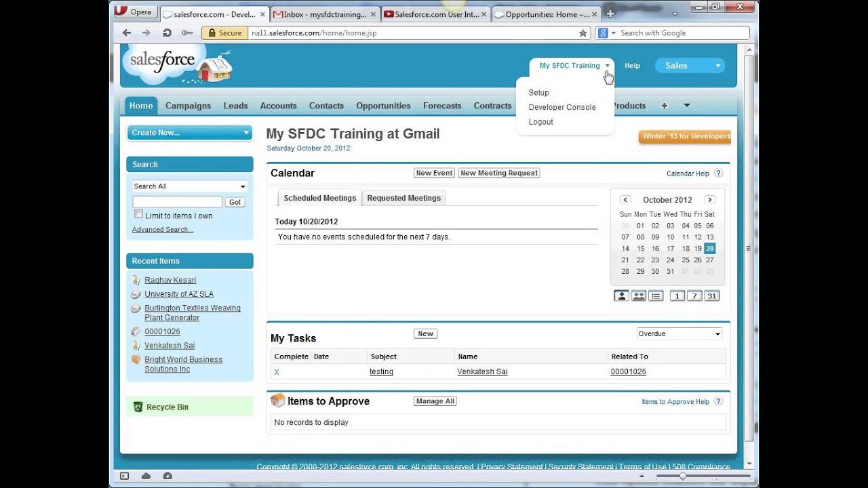This screenshot has width=868, height=488.
Task: Open the Overdue task filter dropdown
Action: tap(679, 333)
